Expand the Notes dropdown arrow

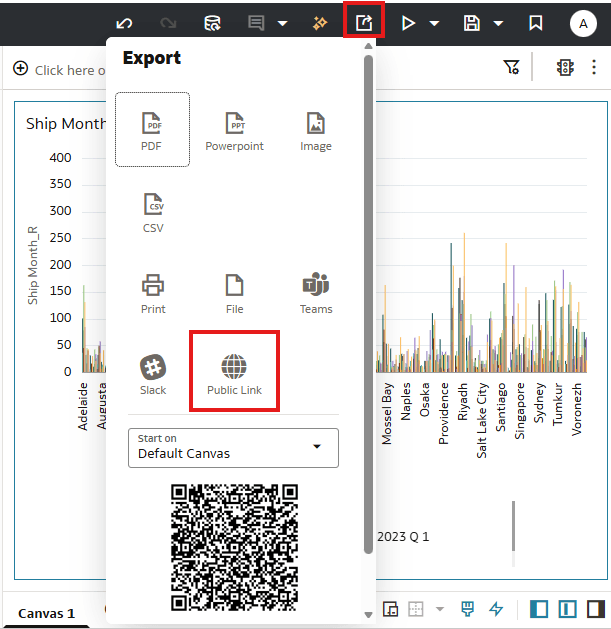click(282, 24)
